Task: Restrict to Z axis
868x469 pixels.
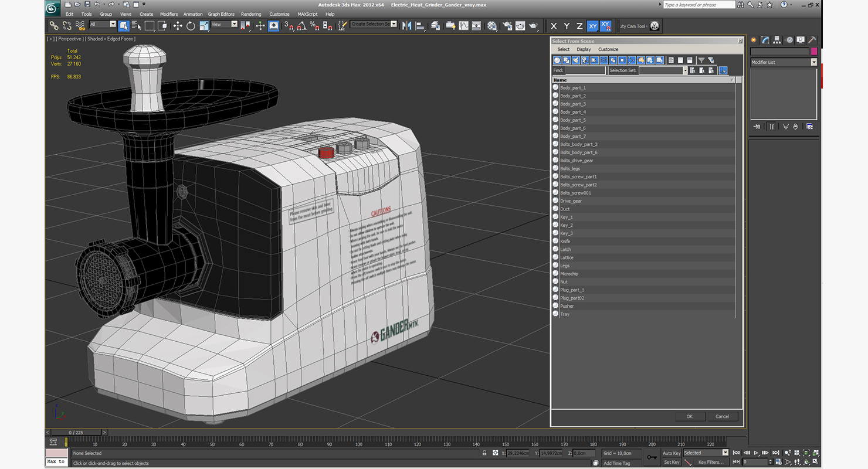Action: click(x=579, y=26)
